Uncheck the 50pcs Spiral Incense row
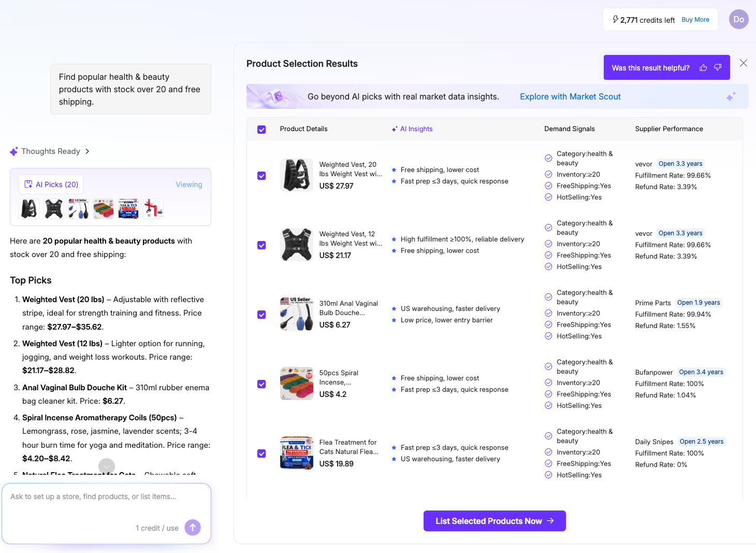Image resolution: width=756 pixels, height=553 pixels. point(261,384)
